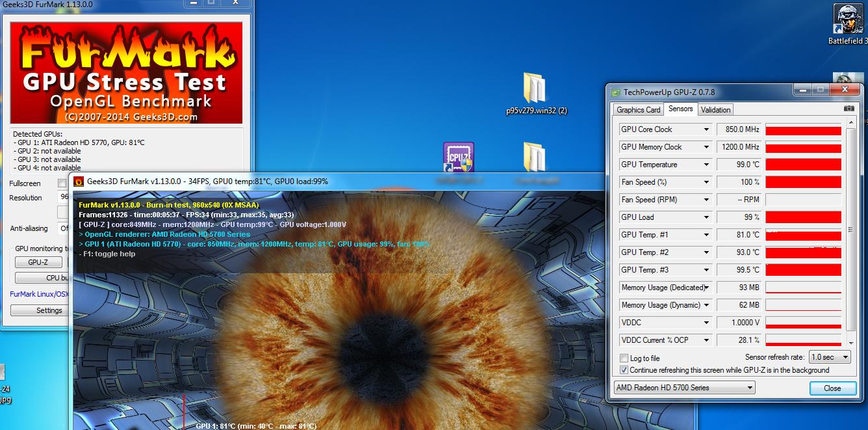Expand the VDDC Current % OCP dropdown
Viewport: 868px width, 430px height.
coord(706,340)
